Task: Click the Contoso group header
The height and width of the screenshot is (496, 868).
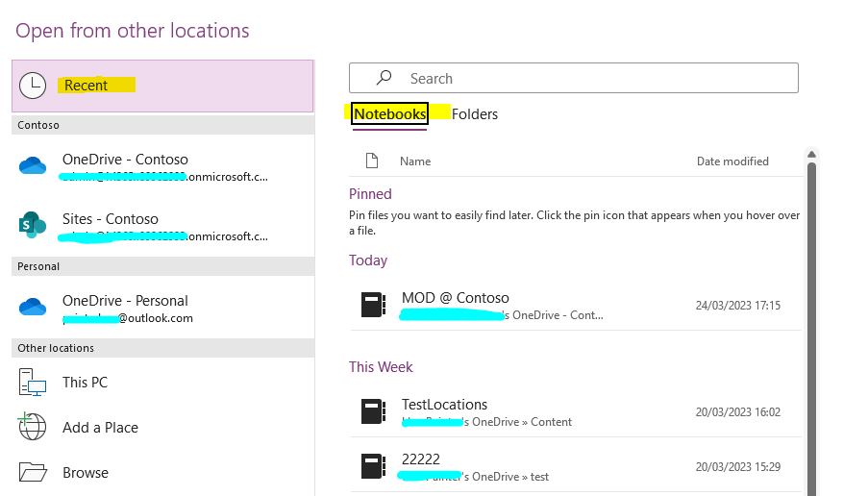Action: coord(162,125)
